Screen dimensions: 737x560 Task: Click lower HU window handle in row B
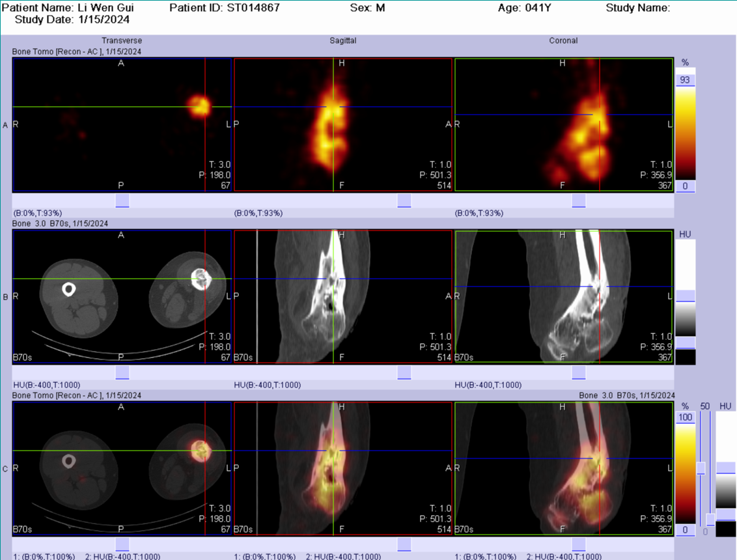pos(686,343)
